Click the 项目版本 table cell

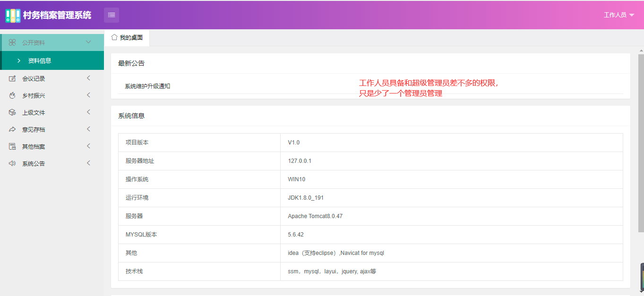pyautogui.click(x=199, y=143)
